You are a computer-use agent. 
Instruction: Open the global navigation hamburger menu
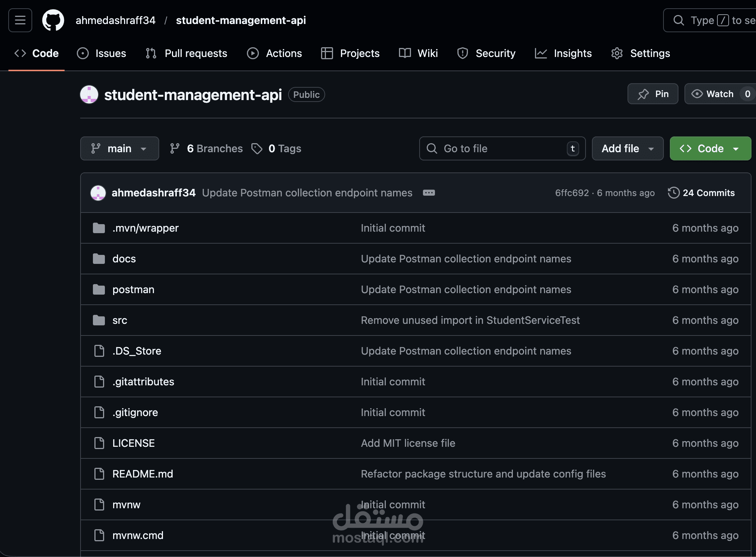click(x=19, y=20)
